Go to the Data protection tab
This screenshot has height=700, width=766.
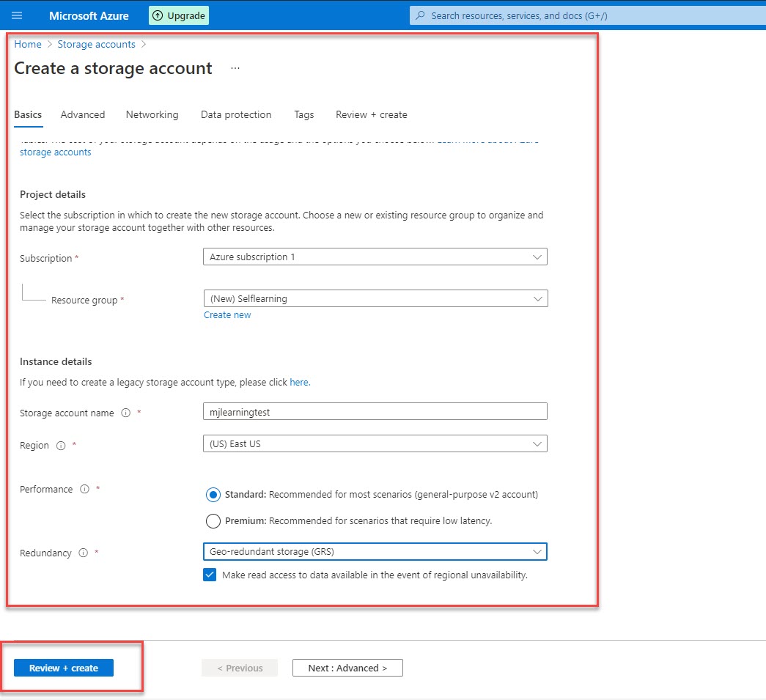point(236,115)
